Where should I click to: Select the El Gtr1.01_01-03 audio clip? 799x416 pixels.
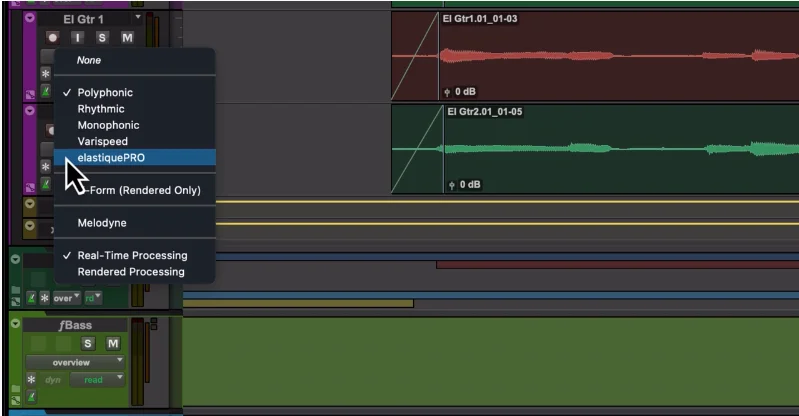(595, 56)
